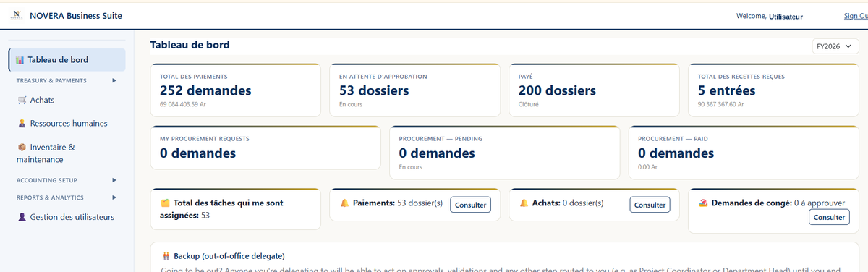Image resolution: width=868 pixels, height=272 pixels.
Task: Click Consulter button for Paiements
Action: pos(470,205)
